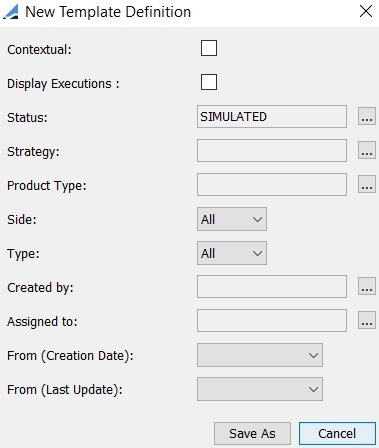Open the Status ellipsis browse button
This screenshot has height=448, width=379.
pyautogui.click(x=367, y=116)
